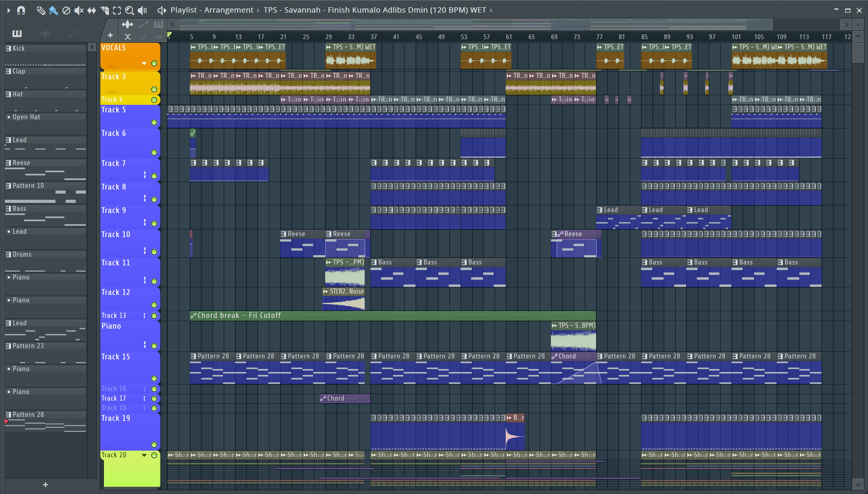Image resolution: width=868 pixels, height=494 pixels.
Task: Click the dots icon on Track 10 header
Action: 145,251
